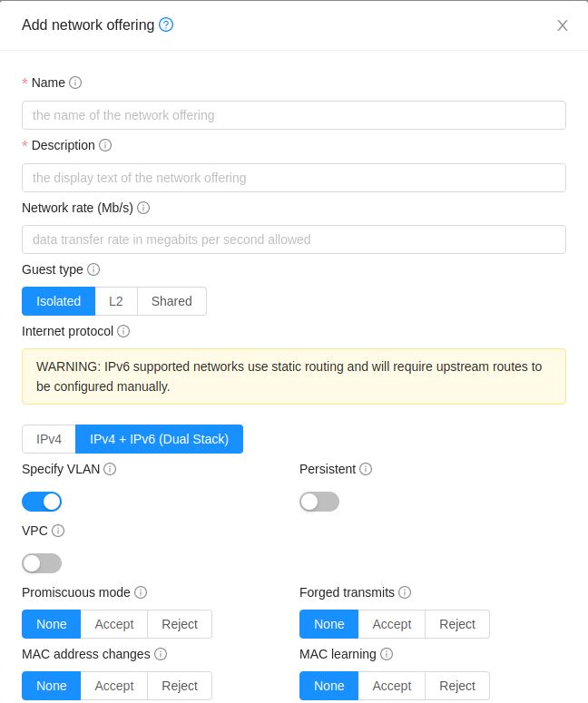The image size is (588, 703).
Task: Click the help icon next to dialog title
Action: (x=166, y=24)
